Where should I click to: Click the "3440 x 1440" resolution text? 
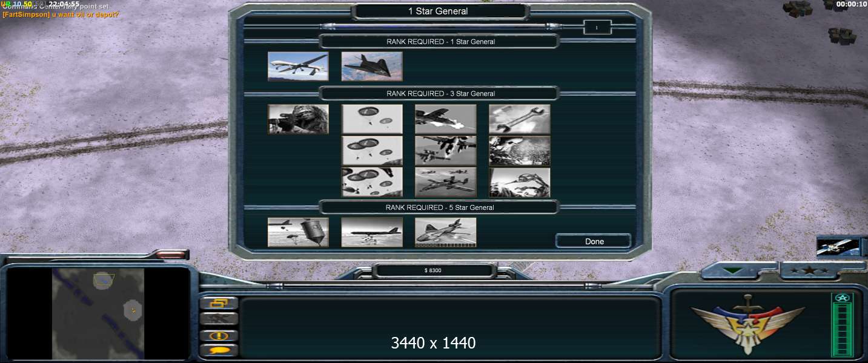[433, 343]
